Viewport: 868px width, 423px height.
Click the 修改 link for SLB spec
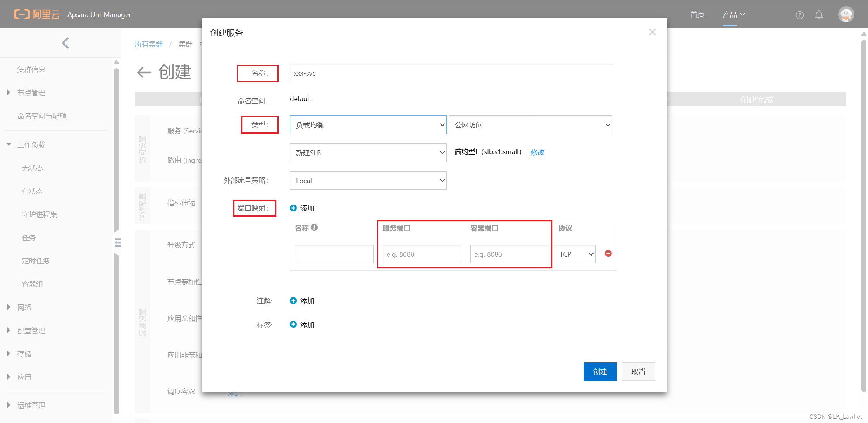[537, 152]
